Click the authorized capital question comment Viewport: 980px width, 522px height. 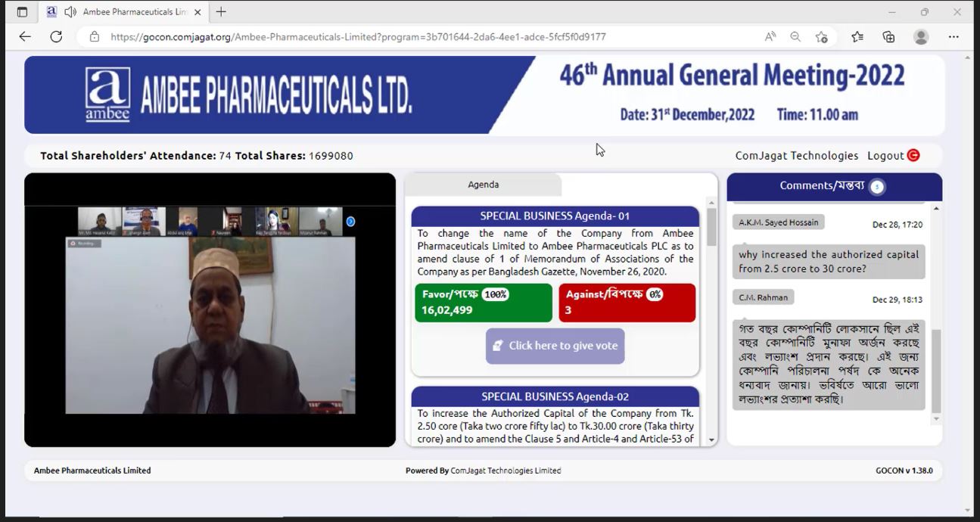[x=829, y=262]
